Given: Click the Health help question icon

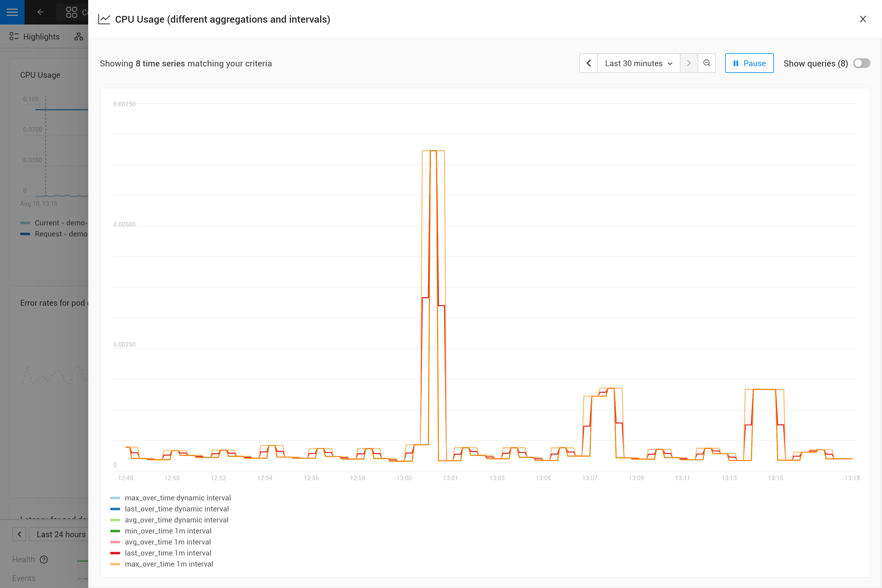Looking at the screenshot, I should (44, 559).
